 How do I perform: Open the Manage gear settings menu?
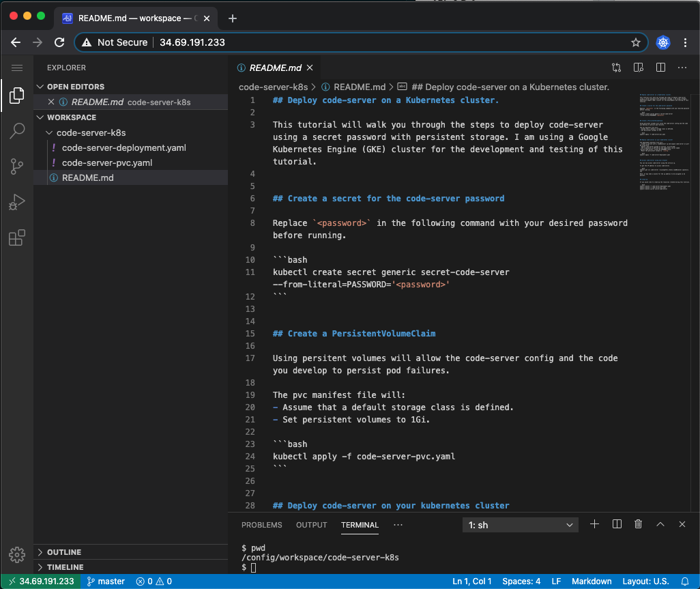[17, 555]
